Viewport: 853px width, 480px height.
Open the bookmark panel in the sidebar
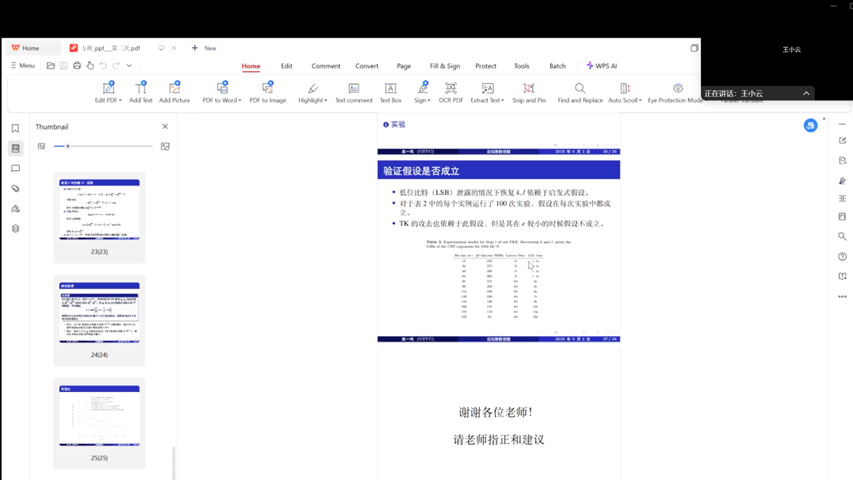point(15,128)
